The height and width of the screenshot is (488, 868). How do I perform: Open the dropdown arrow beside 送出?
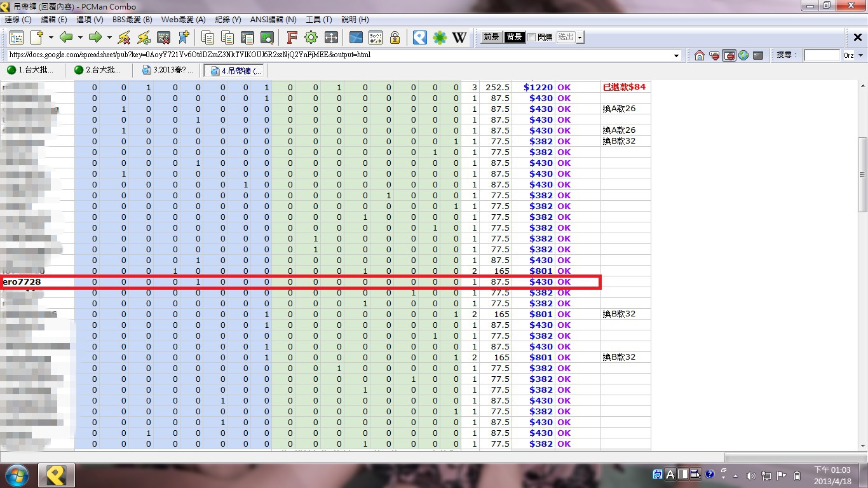tap(580, 37)
